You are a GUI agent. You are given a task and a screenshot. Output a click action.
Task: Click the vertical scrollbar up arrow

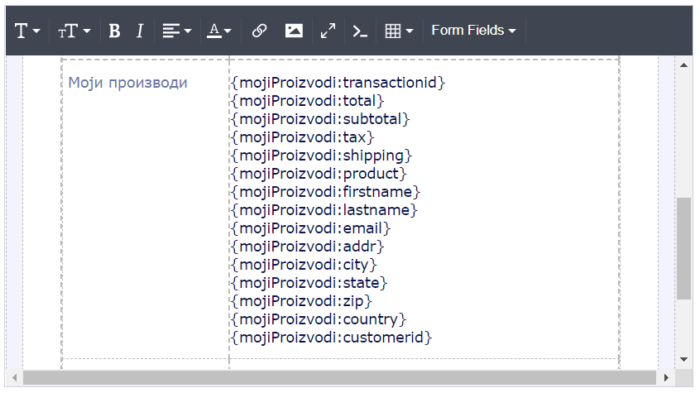click(683, 65)
